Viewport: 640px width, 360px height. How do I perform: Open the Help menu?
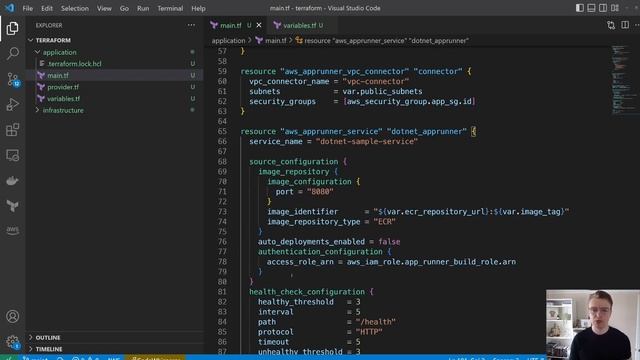(198, 8)
